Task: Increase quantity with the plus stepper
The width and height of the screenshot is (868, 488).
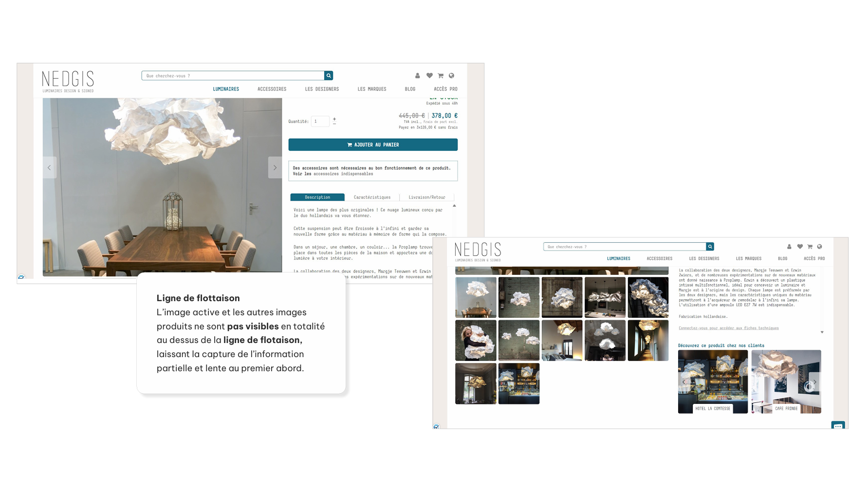Action: click(x=334, y=118)
